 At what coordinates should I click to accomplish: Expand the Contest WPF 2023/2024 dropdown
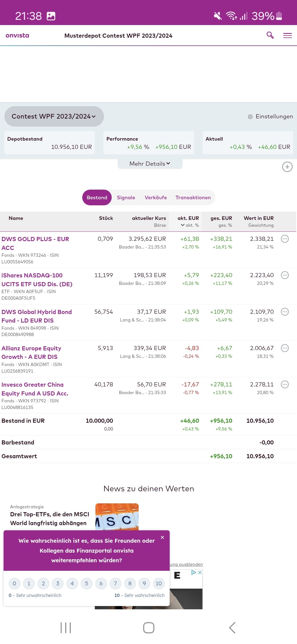(54, 116)
